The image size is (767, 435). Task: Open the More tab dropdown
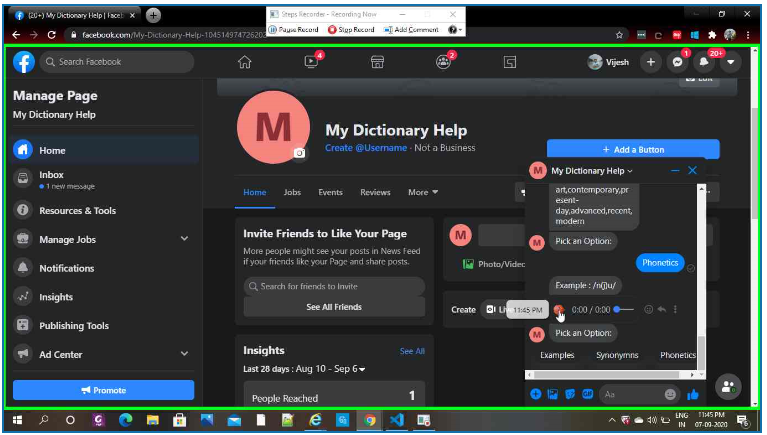423,192
